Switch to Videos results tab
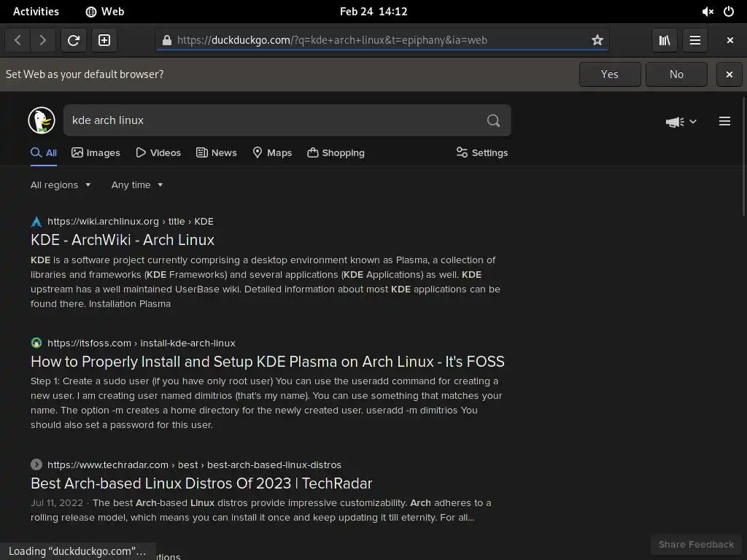Image resolution: width=747 pixels, height=560 pixels. [158, 153]
